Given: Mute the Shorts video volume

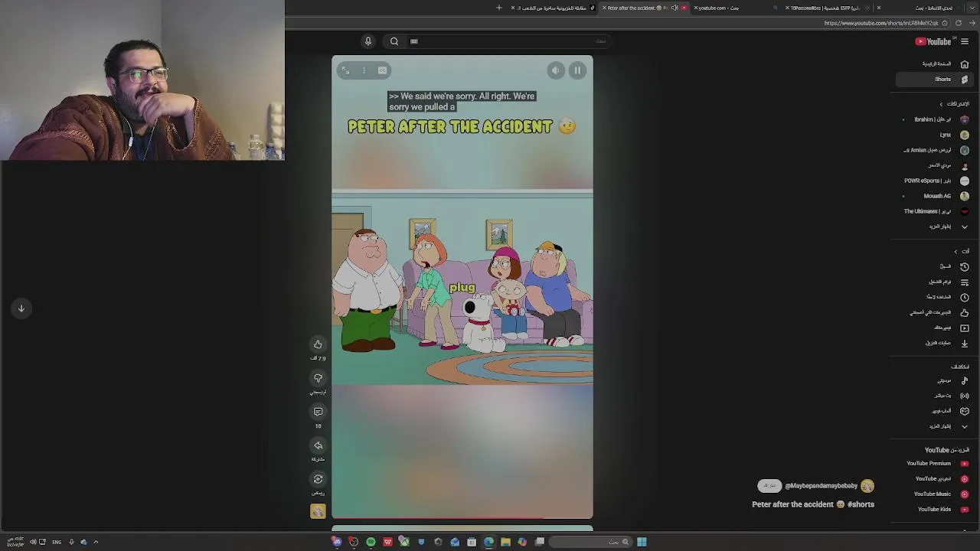Looking at the screenshot, I should click(x=556, y=70).
